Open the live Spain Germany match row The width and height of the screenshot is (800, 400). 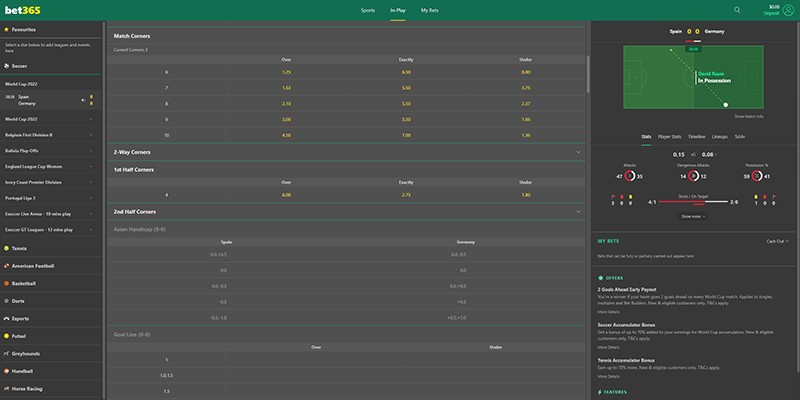tap(51, 100)
